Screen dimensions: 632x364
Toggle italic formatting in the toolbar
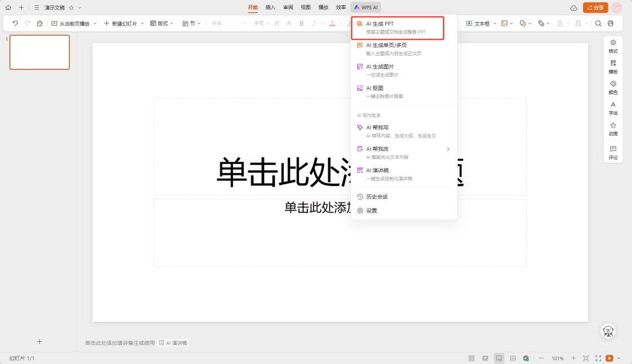coord(314,23)
